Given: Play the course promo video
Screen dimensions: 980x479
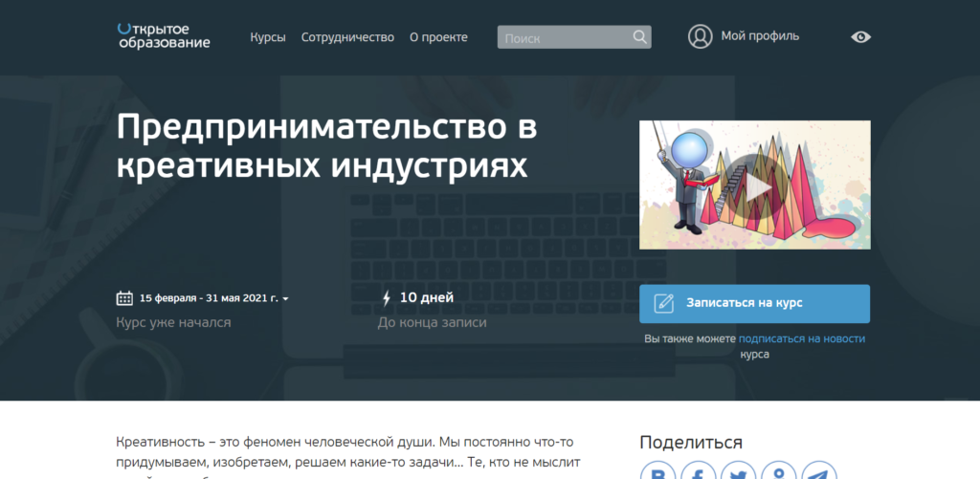Looking at the screenshot, I should (x=754, y=185).
